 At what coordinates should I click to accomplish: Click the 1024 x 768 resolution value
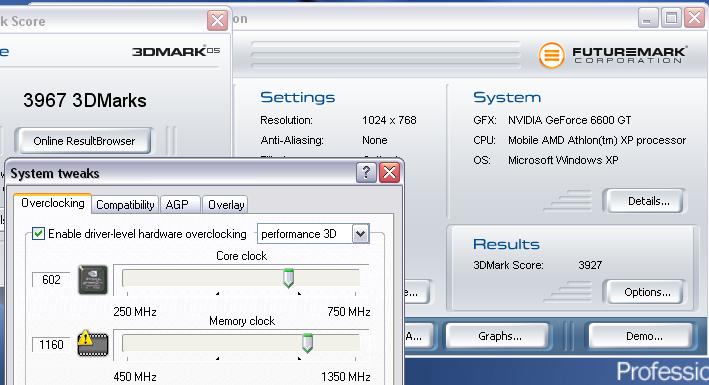point(389,120)
